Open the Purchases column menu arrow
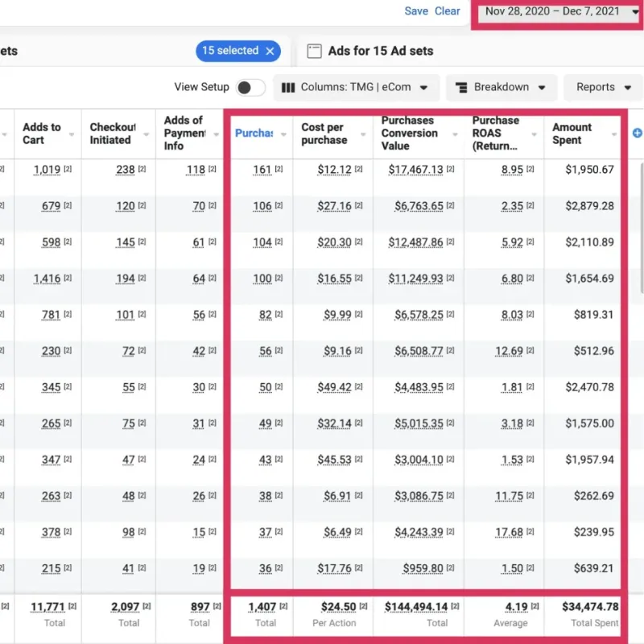This screenshot has width=644, height=644. pyautogui.click(x=283, y=134)
